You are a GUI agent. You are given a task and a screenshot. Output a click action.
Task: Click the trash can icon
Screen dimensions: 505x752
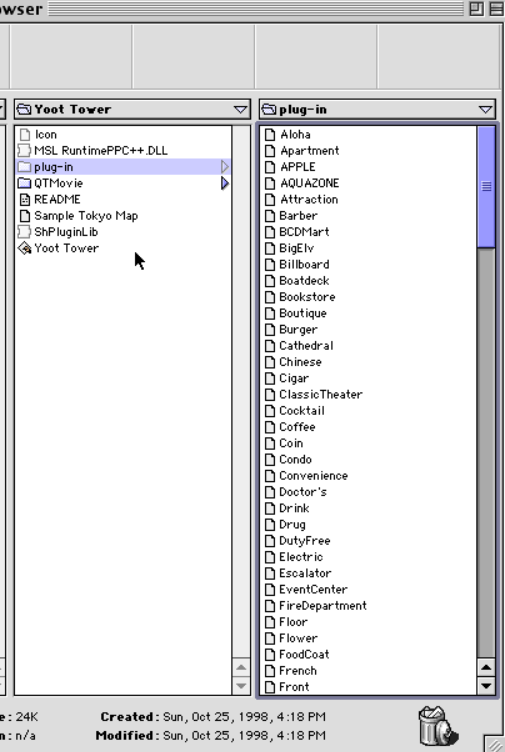437,726
